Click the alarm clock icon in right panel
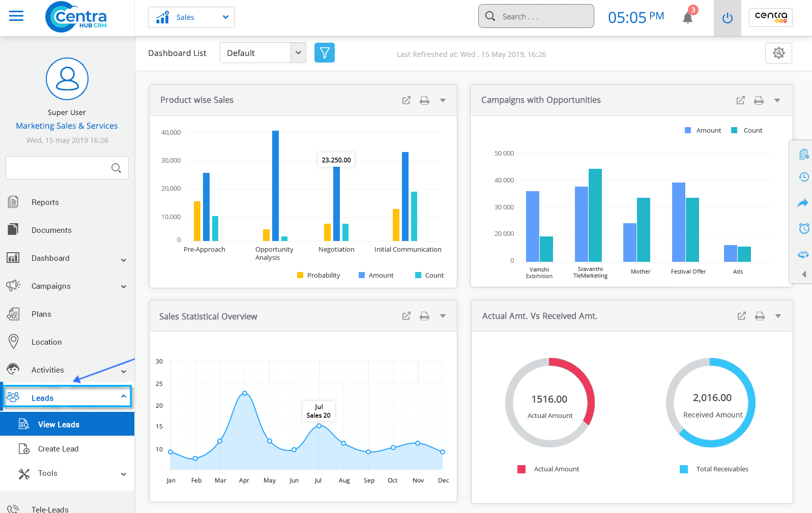Screen dimensions: 812x513 click(x=803, y=228)
